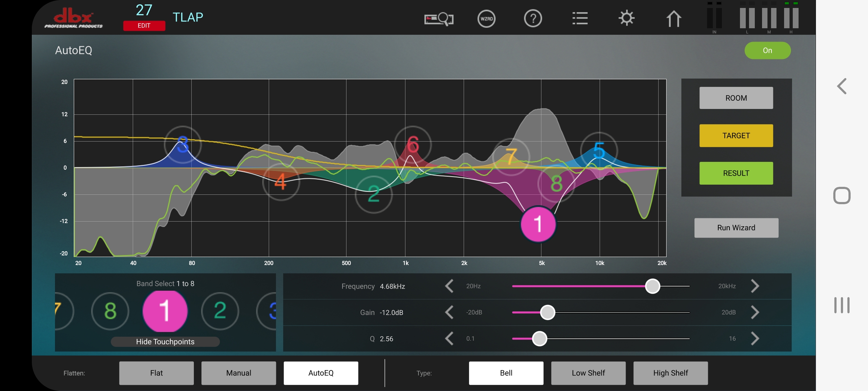Select band 2 in Band Select
868x391 pixels.
(x=220, y=311)
